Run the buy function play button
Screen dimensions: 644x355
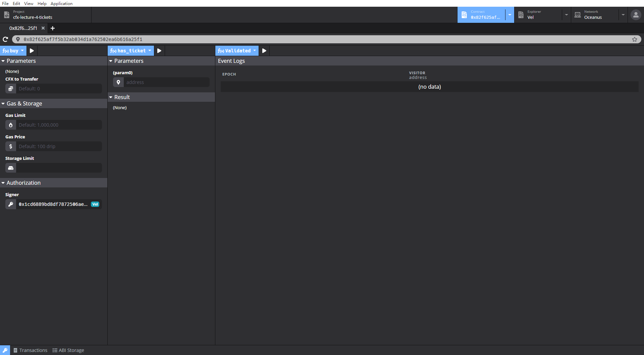[x=32, y=51]
